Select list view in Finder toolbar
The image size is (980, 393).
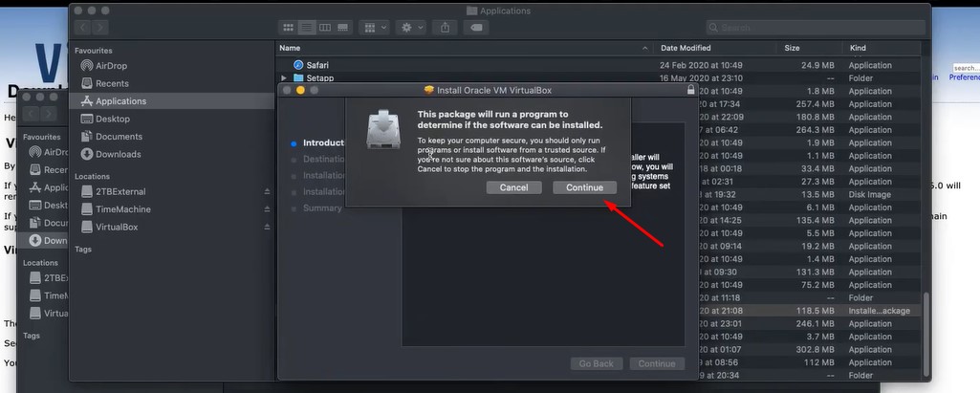click(x=307, y=28)
